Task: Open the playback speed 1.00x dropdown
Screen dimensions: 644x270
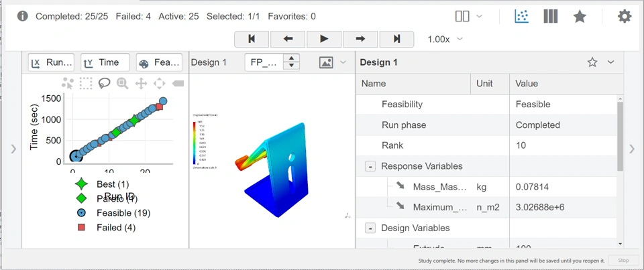Action: pyautogui.click(x=445, y=39)
